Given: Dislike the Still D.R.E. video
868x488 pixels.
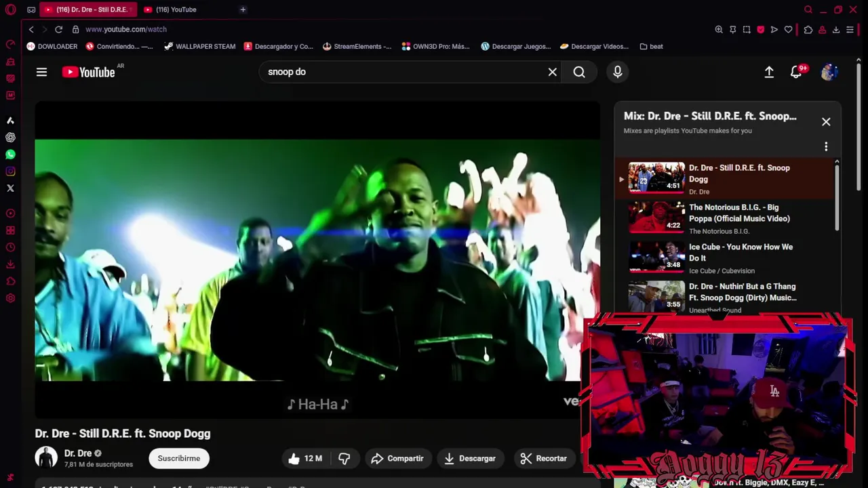Looking at the screenshot, I should [x=344, y=458].
